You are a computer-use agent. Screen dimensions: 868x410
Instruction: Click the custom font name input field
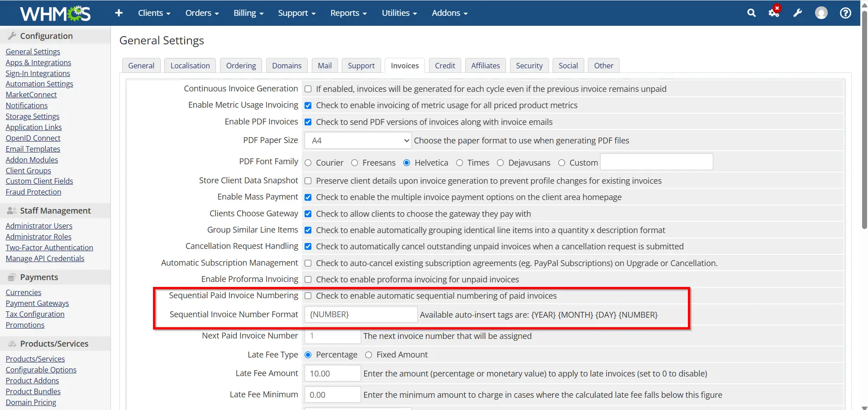pos(657,162)
